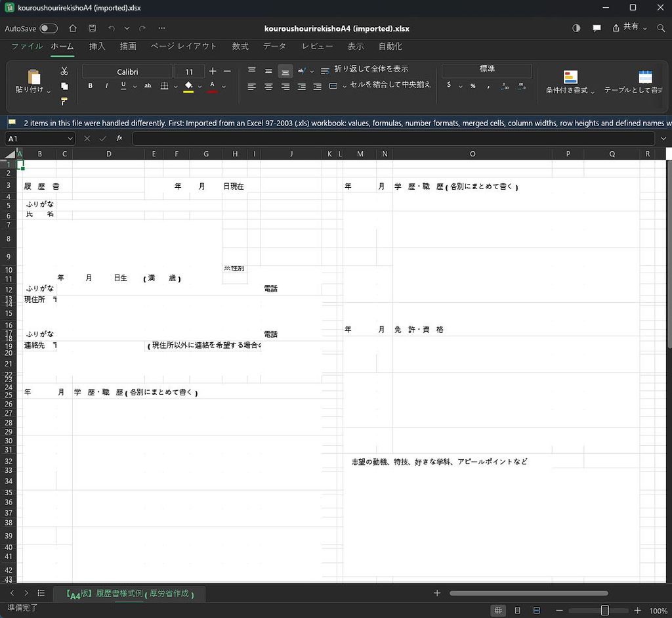Screen dimensions: 672x618
Task: Click the Increase Indent icon
Action: [318, 87]
